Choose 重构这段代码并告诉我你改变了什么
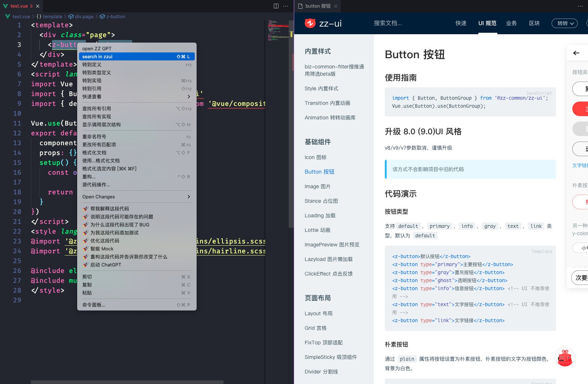Viewport: 588px width, 384px height. tap(137, 257)
